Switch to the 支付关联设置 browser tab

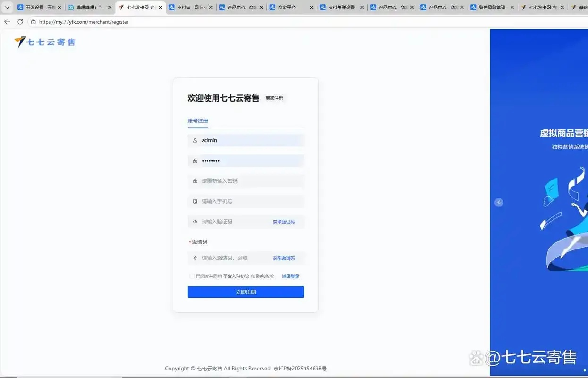tap(342, 8)
